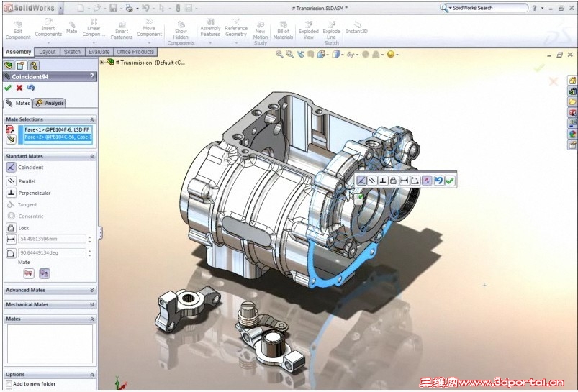Image resolution: width=578 pixels, height=392 pixels.
Task: Click the Edit Component tool
Action: click(18, 31)
